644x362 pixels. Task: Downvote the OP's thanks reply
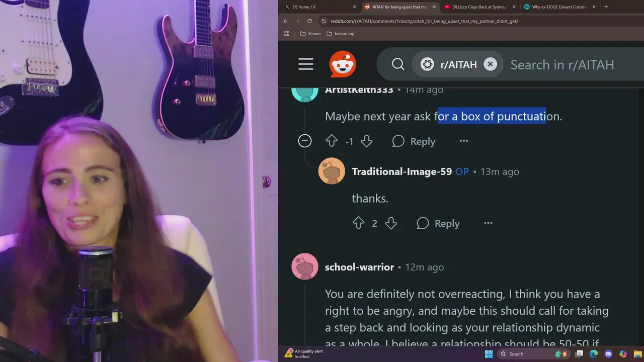pyautogui.click(x=391, y=223)
